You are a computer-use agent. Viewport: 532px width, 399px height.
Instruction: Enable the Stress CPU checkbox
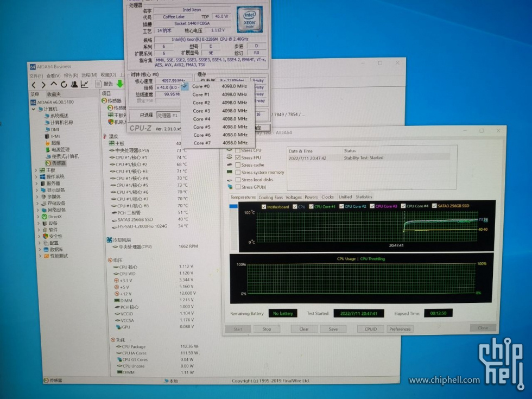pyautogui.click(x=238, y=150)
